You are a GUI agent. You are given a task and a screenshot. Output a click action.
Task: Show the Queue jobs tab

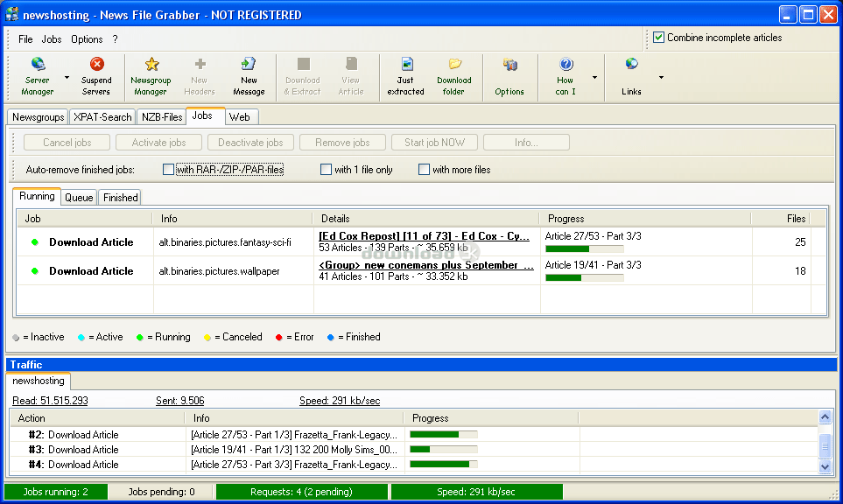(x=79, y=198)
